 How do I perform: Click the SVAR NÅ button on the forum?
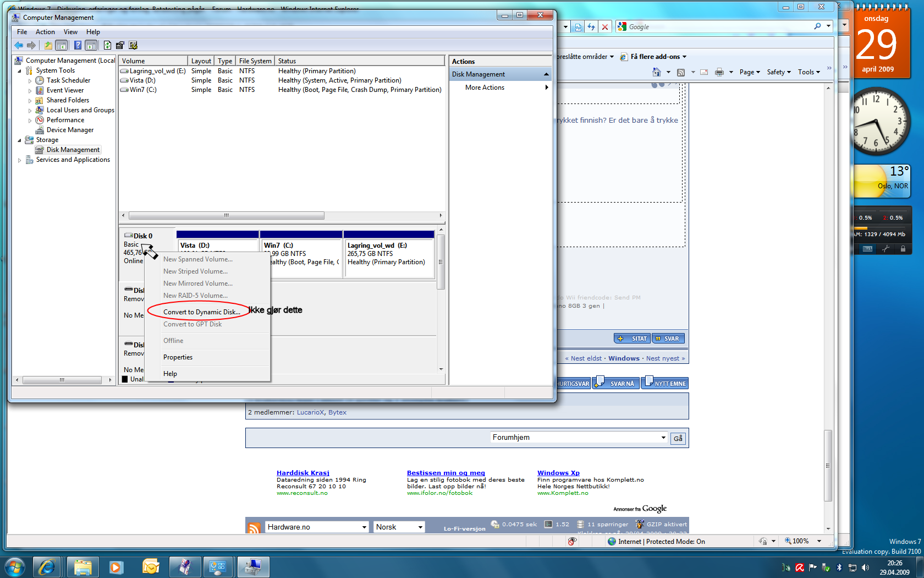point(616,383)
